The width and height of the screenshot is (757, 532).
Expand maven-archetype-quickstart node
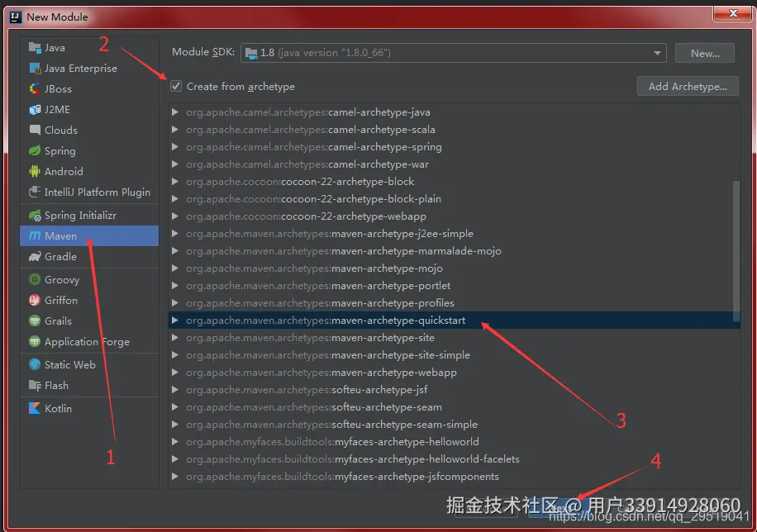[174, 320]
